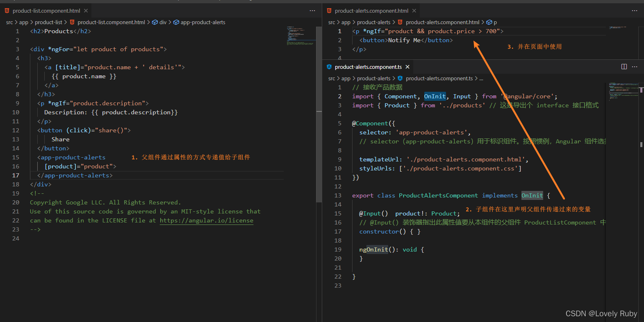
Task: Click line number 13 in ts editor
Action: point(338,195)
